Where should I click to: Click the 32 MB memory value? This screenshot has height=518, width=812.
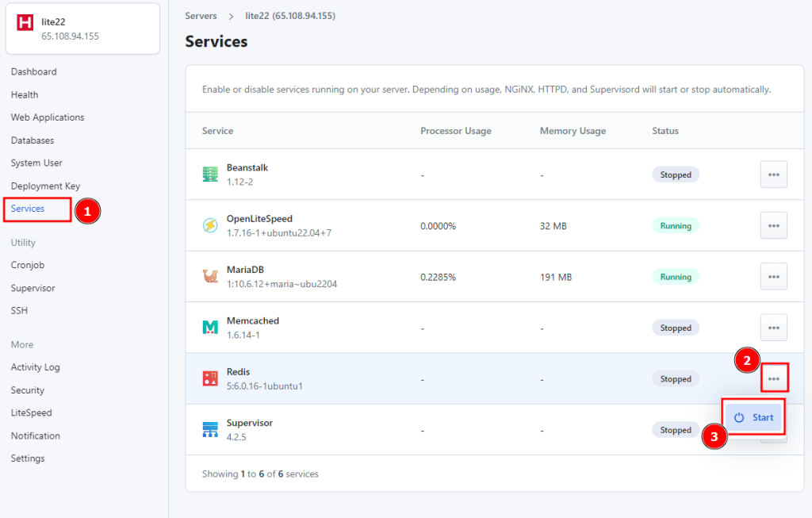pyautogui.click(x=553, y=226)
